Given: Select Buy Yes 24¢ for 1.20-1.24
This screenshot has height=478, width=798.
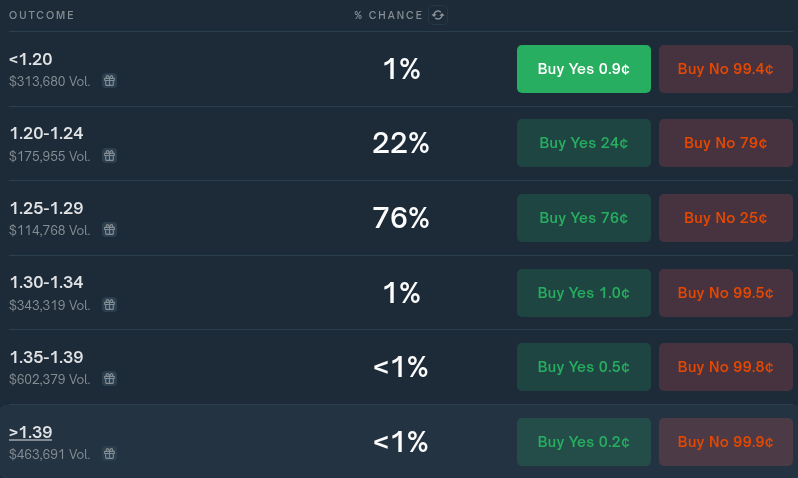Looking at the screenshot, I should point(584,143).
